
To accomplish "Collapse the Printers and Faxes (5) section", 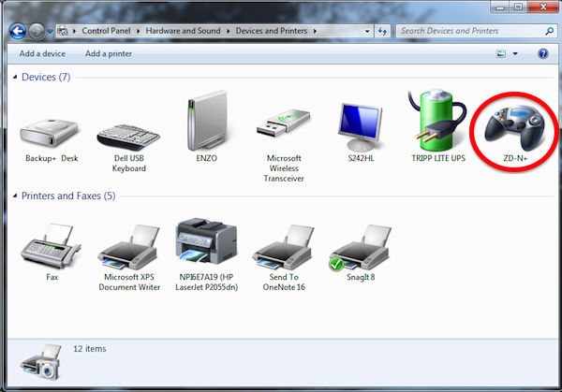I will coord(14,196).
